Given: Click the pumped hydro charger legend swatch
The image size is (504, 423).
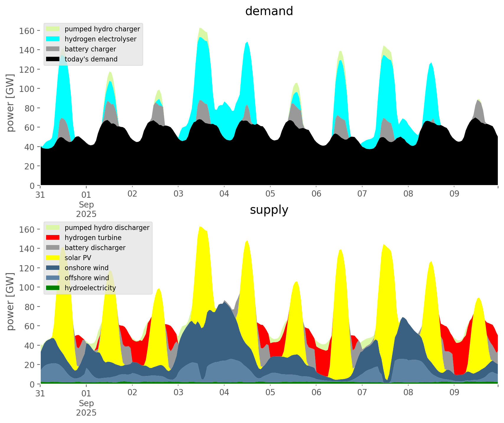Looking at the screenshot, I should point(53,29).
